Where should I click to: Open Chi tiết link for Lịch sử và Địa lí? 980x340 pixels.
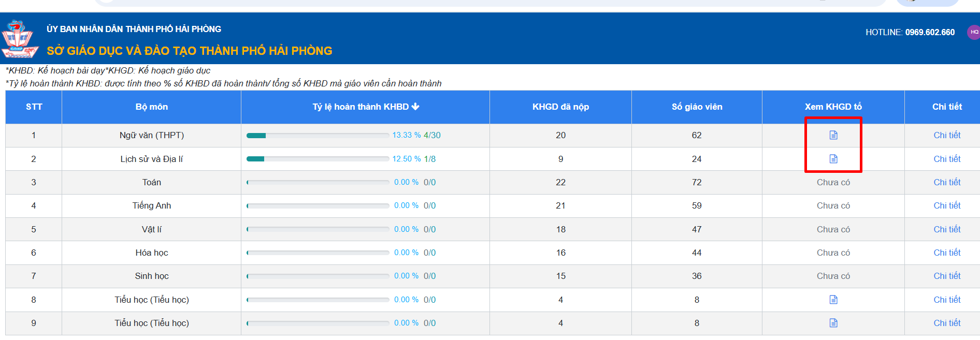pyautogui.click(x=946, y=159)
